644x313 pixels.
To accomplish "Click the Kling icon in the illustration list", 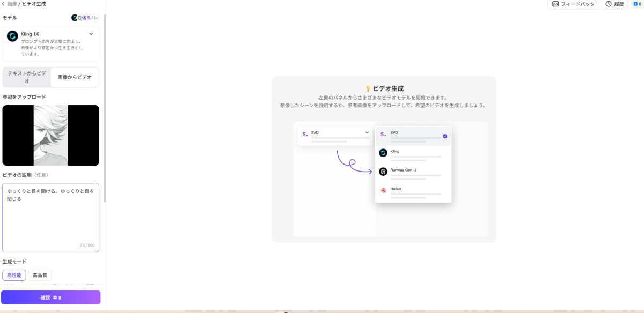I will click(x=383, y=153).
